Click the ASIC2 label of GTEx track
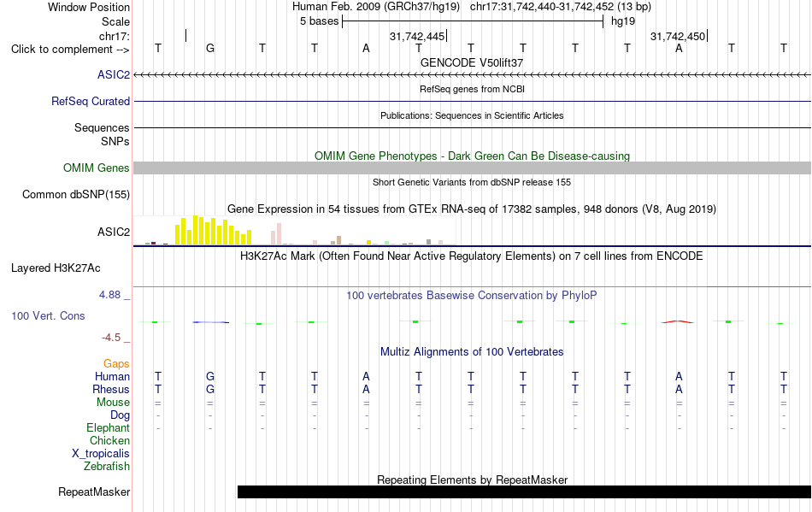The width and height of the screenshot is (812, 512). 114,232
